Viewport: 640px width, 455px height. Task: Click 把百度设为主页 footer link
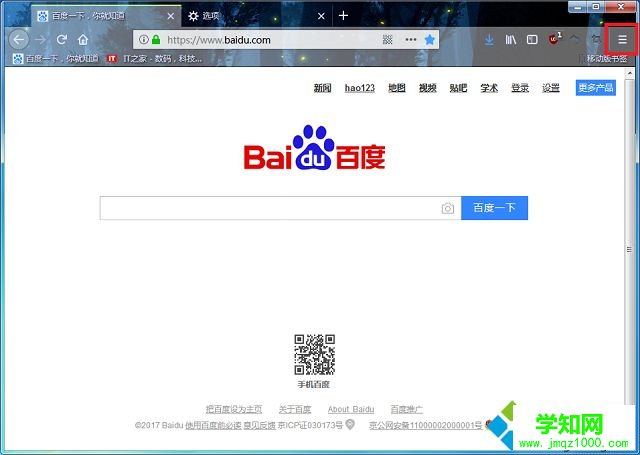(x=234, y=409)
